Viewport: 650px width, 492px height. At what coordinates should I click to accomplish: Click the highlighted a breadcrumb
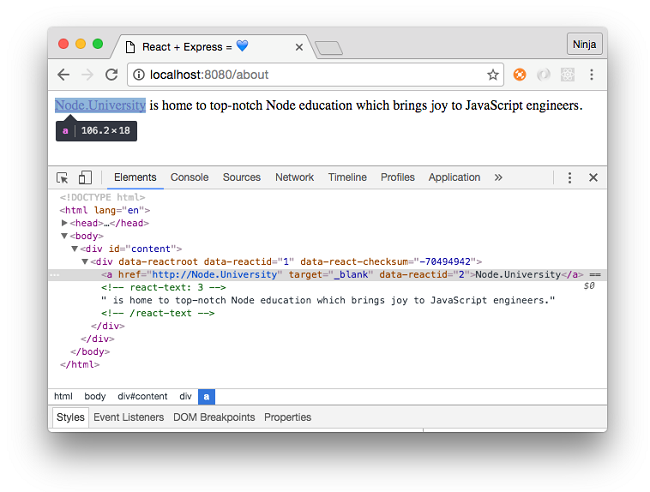[x=206, y=397]
